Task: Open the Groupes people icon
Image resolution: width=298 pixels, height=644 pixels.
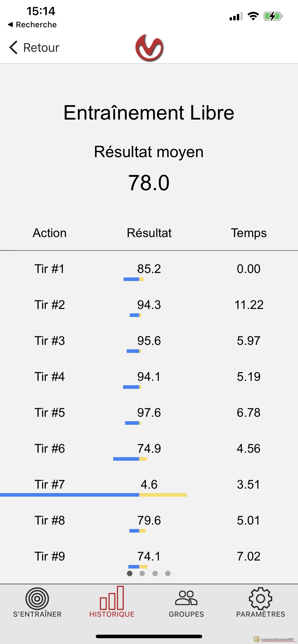Action: click(x=186, y=598)
